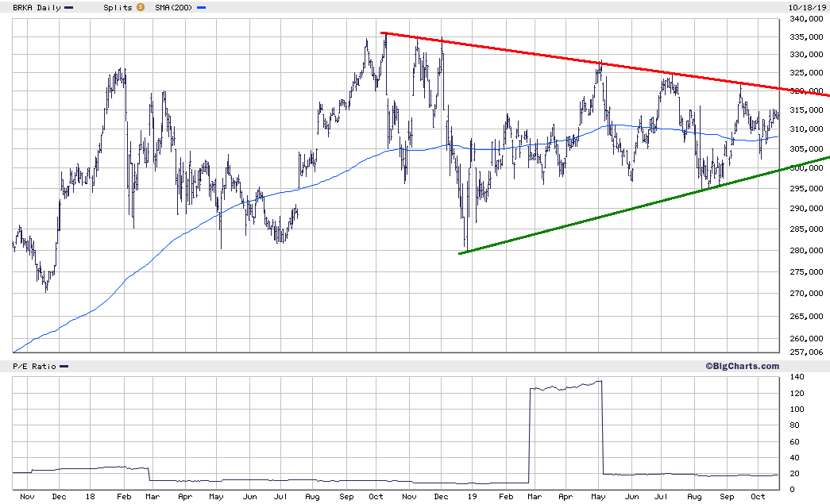
Task: Click the P/E ratio spike plateau near April
Action: tap(566, 387)
